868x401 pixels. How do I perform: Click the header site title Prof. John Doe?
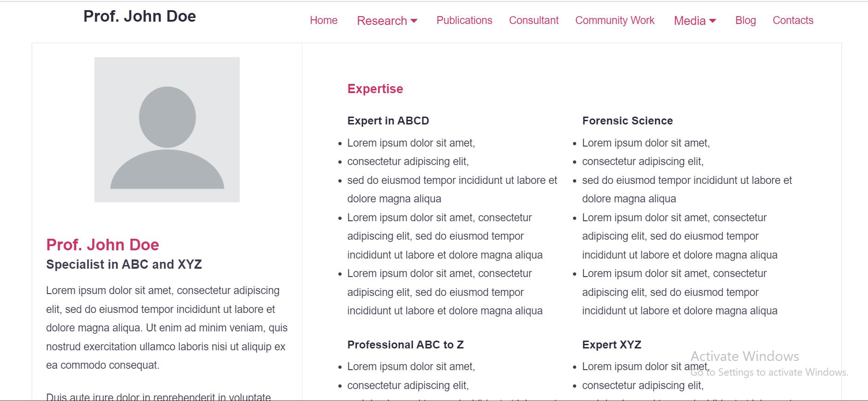pyautogui.click(x=140, y=16)
